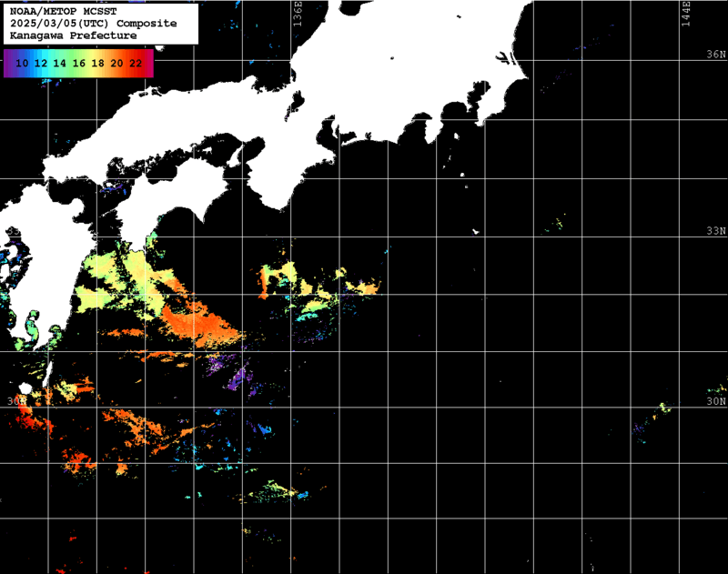Select the 22 value on the temperature legend
The image size is (728, 574).
(x=136, y=63)
